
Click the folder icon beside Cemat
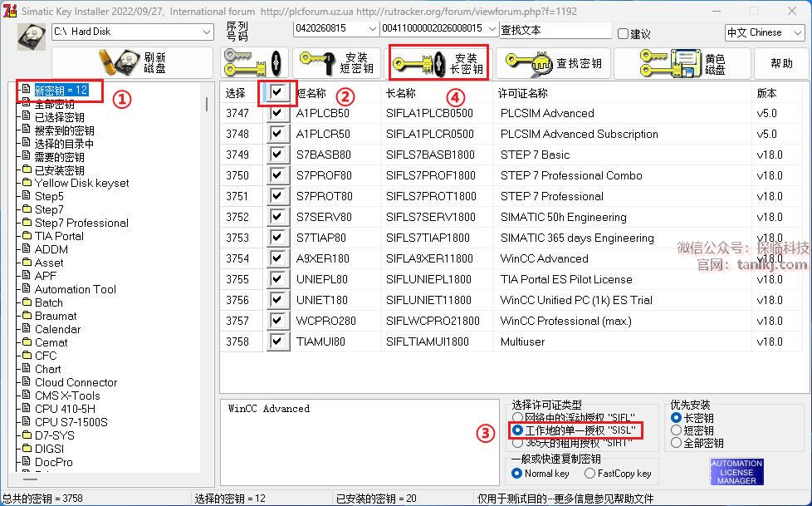click(27, 342)
